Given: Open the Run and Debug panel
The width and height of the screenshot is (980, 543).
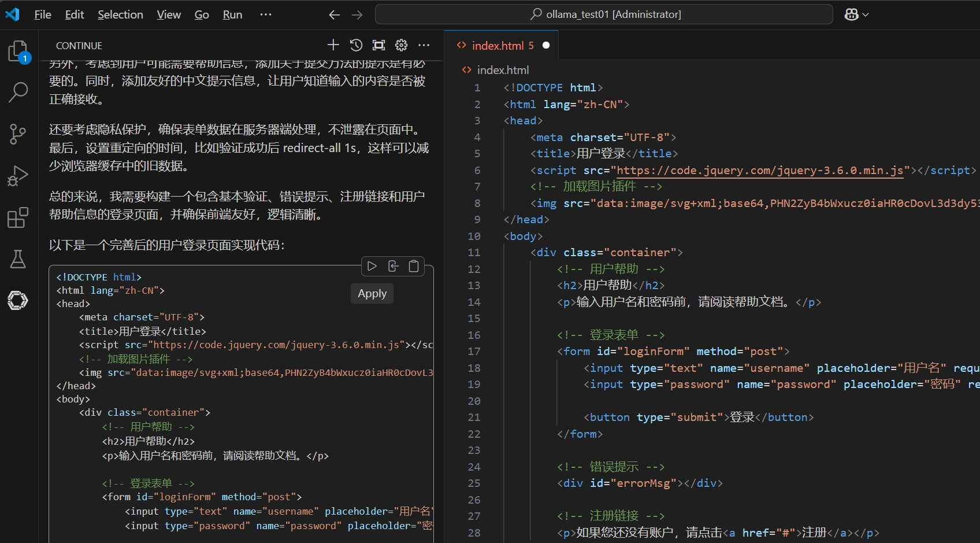Looking at the screenshot, I should click(18, 175).
